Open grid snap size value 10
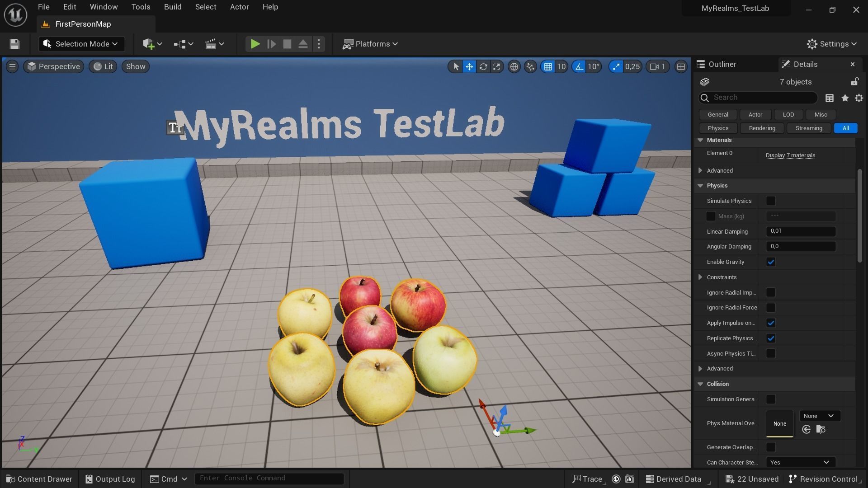This screenshot has width=868, height=488. 561,67
